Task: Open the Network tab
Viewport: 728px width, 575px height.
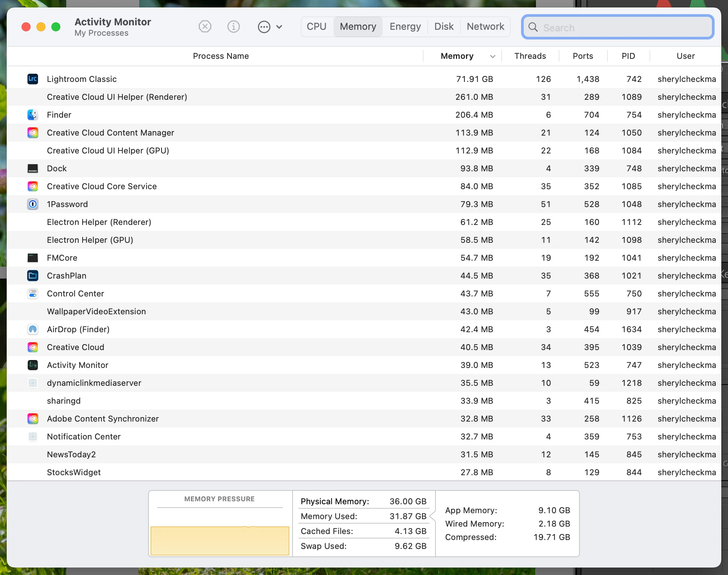Action: [485, 27]
